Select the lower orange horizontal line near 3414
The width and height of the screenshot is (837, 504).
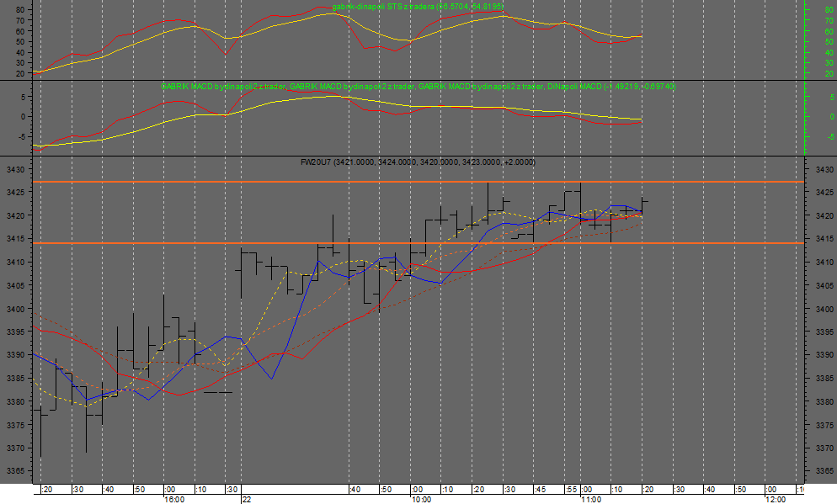tap(418, 243)
